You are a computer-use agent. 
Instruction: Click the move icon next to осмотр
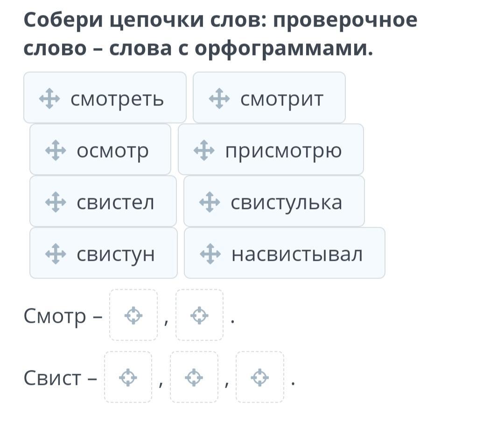[56, 151]
